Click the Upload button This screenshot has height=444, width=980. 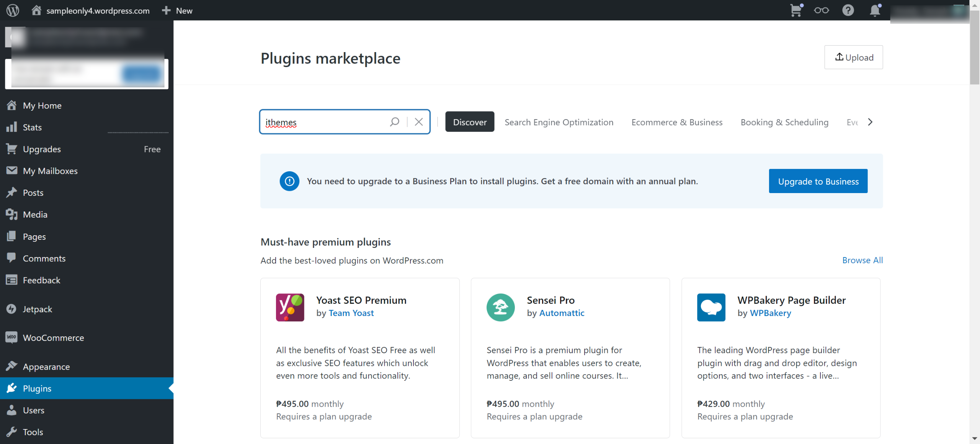(854, 57)
